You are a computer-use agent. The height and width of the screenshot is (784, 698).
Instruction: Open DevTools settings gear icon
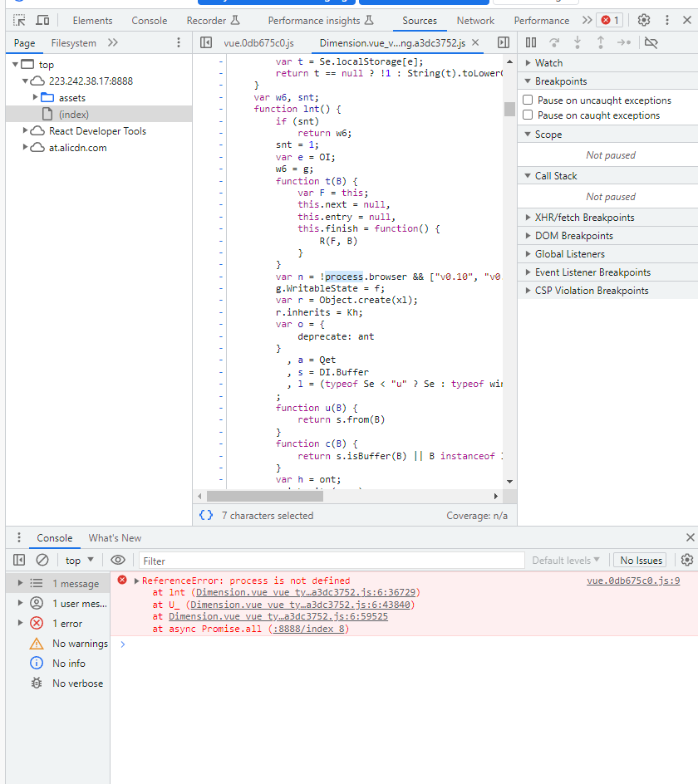click(643, 20)
